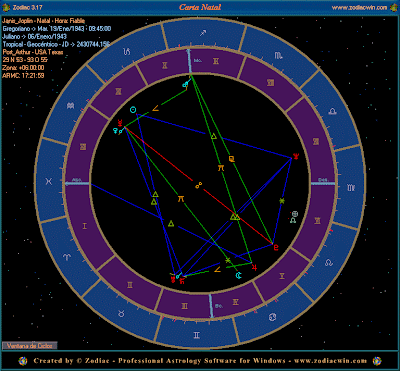Select the orange opposition aspect symbol

pyautogui.click(x=199, y=186)
